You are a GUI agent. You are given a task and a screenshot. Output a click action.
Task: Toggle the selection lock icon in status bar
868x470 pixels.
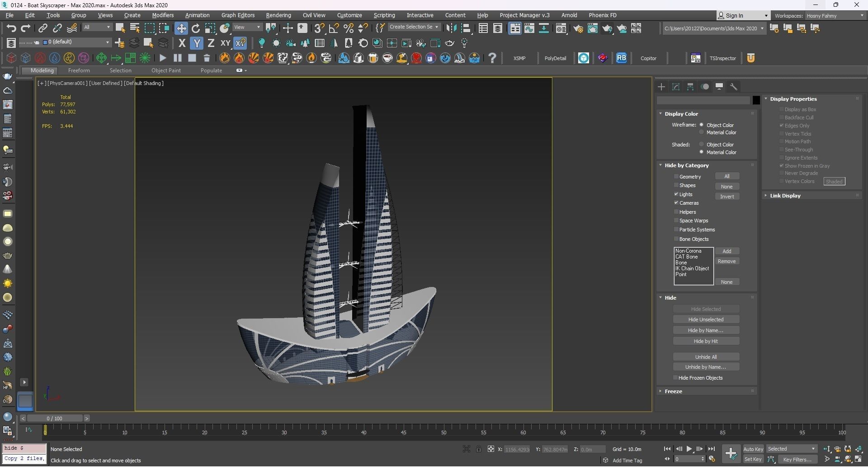point(478,449)
